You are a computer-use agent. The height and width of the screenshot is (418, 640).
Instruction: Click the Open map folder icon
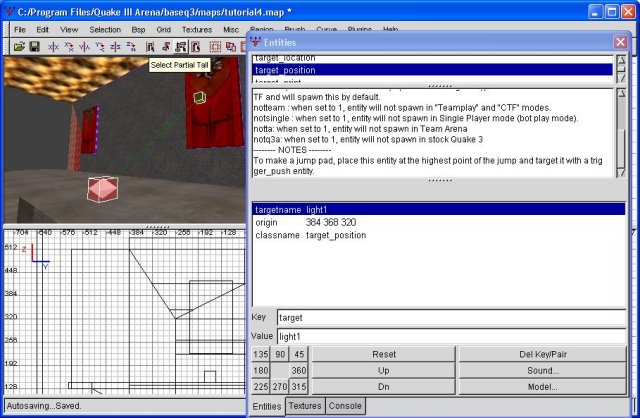click(19, 47)
